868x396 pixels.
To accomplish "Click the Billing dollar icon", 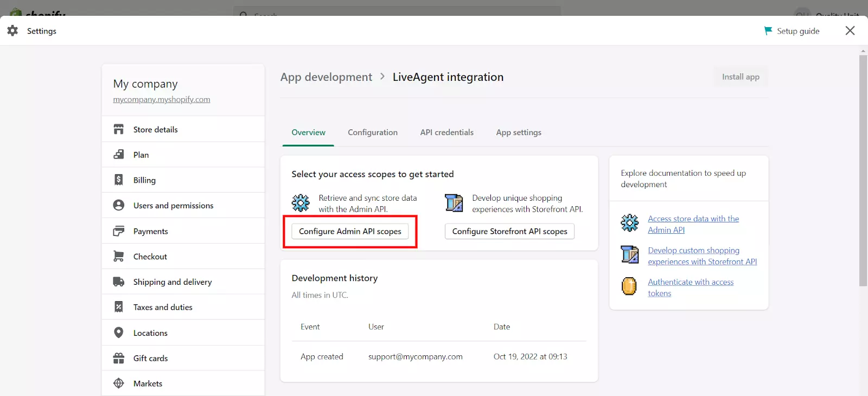I will pos(119,180).
